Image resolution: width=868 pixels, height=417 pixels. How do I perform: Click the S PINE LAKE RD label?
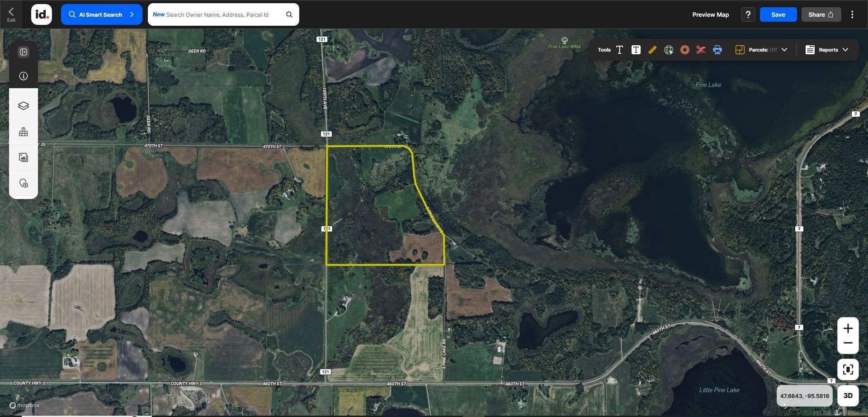tap(444, 353)
